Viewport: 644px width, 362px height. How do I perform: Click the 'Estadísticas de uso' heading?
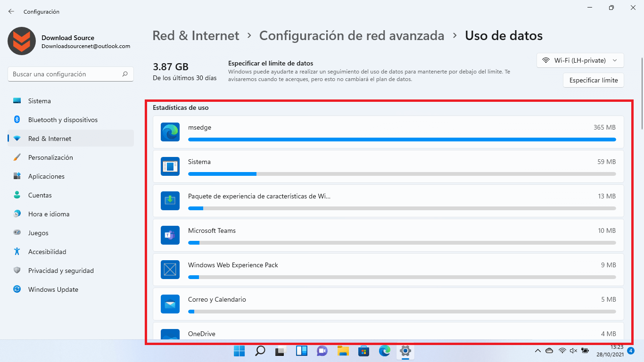[x=181, y=107]
